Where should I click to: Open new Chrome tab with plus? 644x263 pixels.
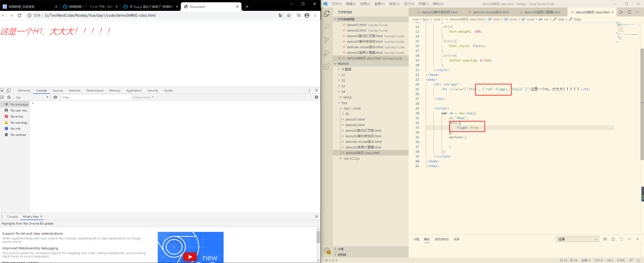[247, 7]
